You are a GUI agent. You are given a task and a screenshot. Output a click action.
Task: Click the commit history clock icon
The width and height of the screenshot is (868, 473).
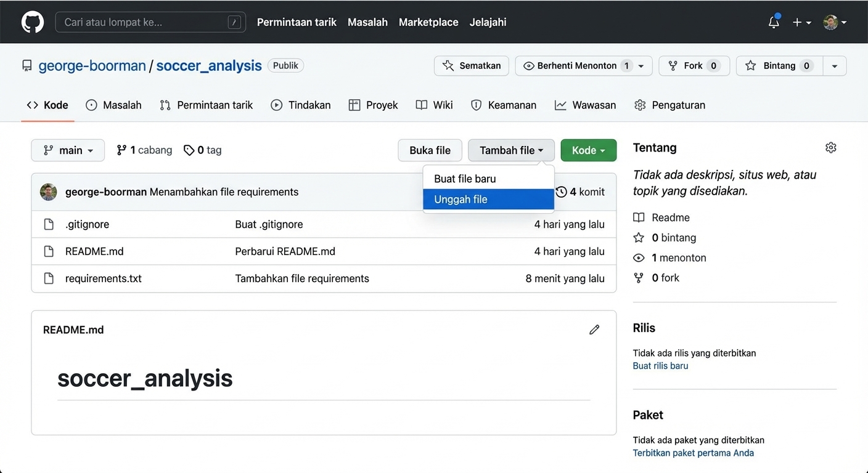pos(561,192)
